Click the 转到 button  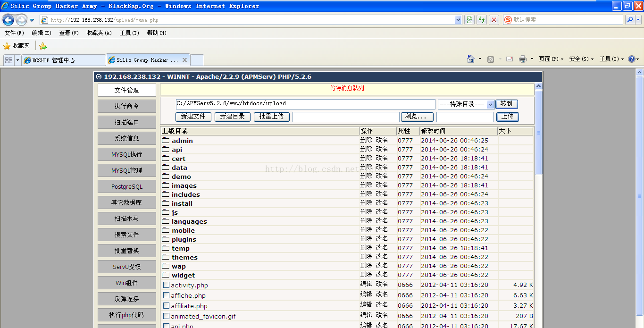(507, 104)
